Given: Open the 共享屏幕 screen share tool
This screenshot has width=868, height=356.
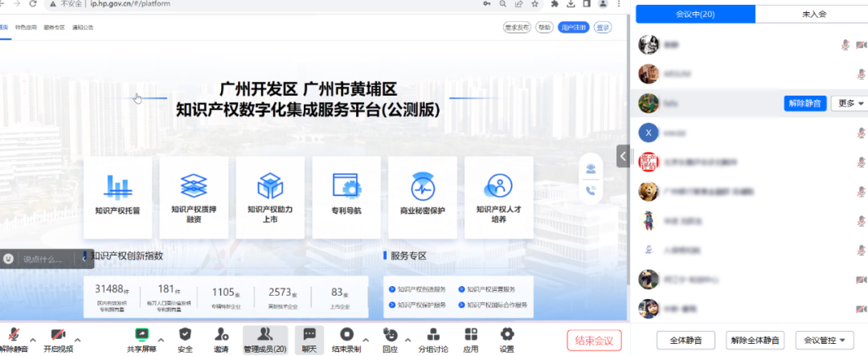Looking at the screenshot, I should click(x=141, y=334).
